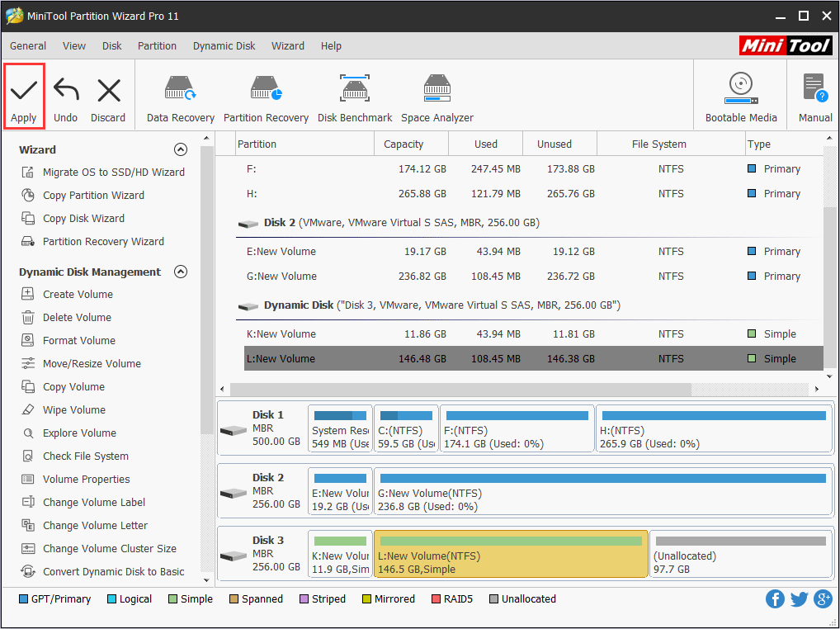Collapse the Dynamic Disk Management section

181,272
